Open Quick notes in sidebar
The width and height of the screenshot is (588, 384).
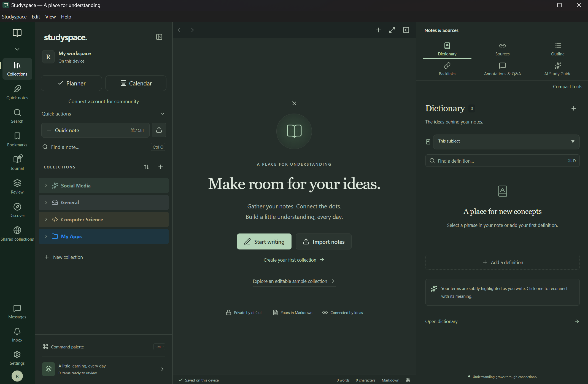17,92
